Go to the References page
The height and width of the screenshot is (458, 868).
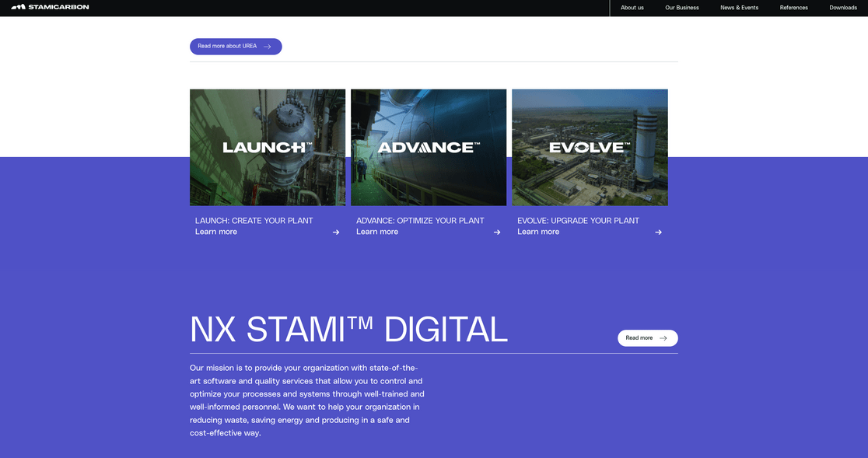tap(793, 8)
